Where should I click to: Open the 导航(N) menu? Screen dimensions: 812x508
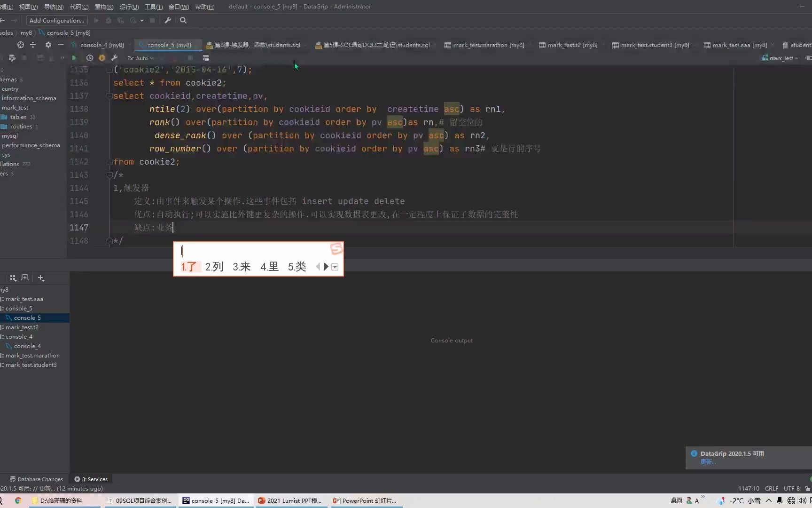click(54, 7)
